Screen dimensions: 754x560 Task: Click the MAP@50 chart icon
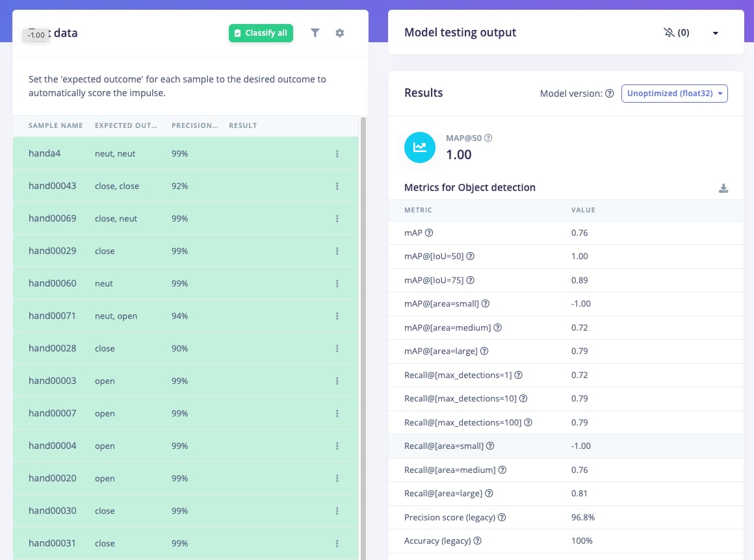[420, 147]
